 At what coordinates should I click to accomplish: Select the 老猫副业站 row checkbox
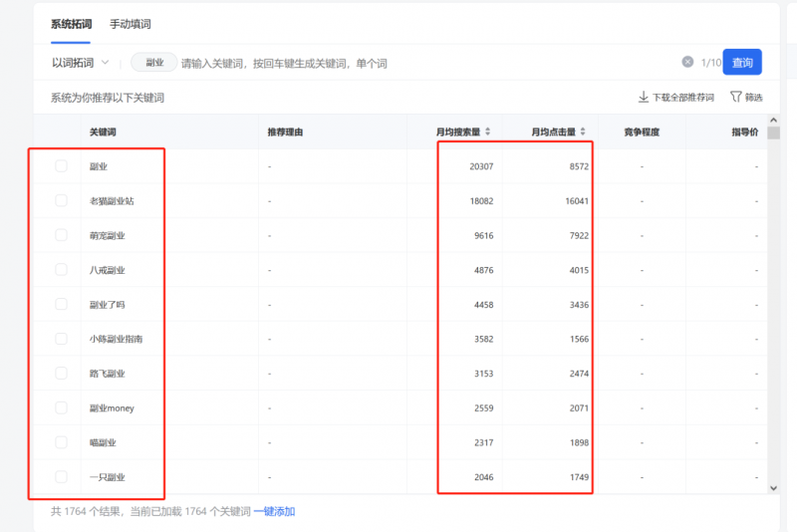click(x=62, y=200)
